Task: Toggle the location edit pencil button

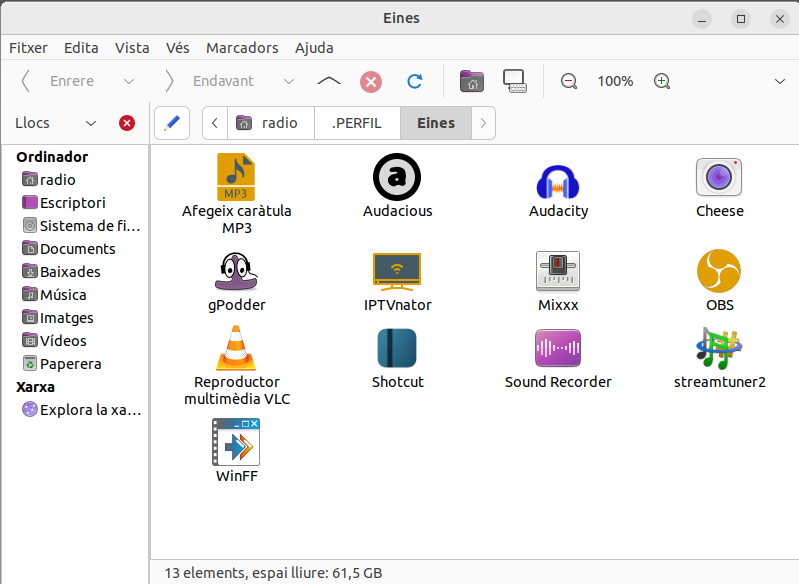Action: (172, 123)
